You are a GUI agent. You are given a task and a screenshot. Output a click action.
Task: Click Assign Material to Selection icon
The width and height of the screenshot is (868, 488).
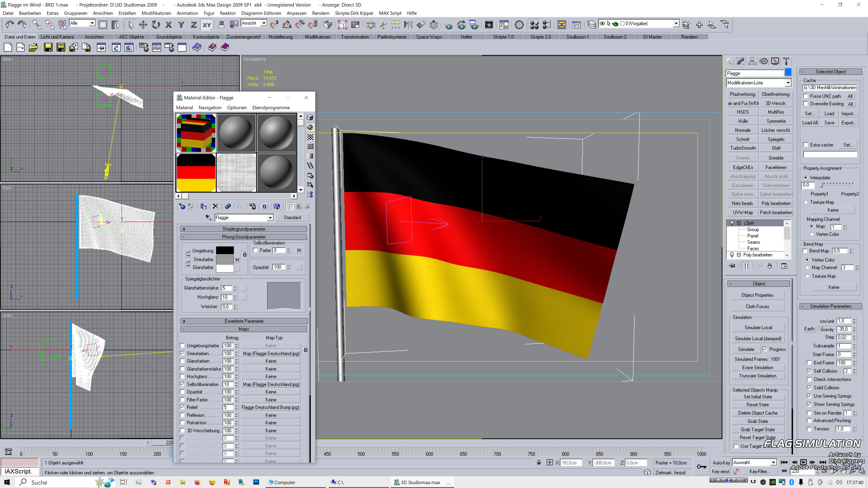pos(203,206)
